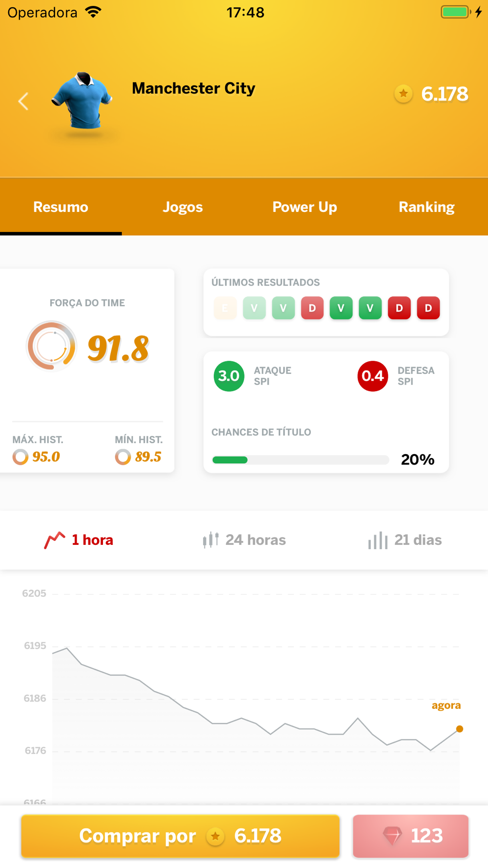Tap the 6176 axis label on chart

coord(36,751)
